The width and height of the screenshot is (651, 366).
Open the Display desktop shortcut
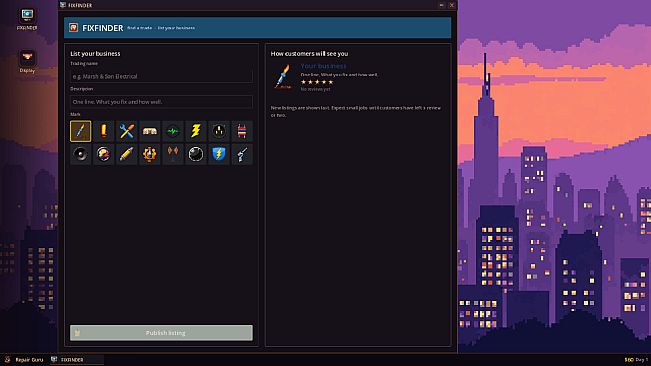pos(27,61)
